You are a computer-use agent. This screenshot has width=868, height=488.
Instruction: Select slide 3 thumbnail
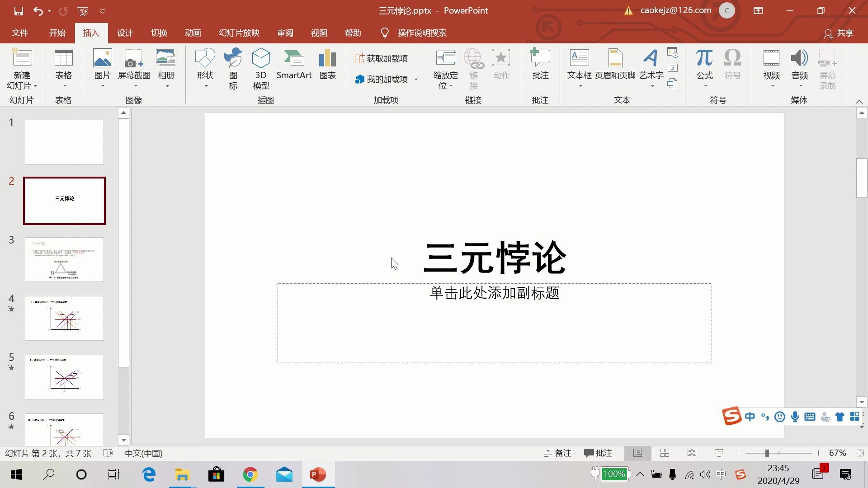pos(64,259)
